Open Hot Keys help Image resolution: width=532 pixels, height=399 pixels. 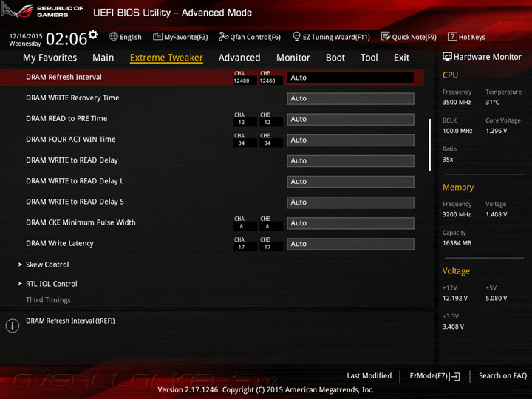471,37
